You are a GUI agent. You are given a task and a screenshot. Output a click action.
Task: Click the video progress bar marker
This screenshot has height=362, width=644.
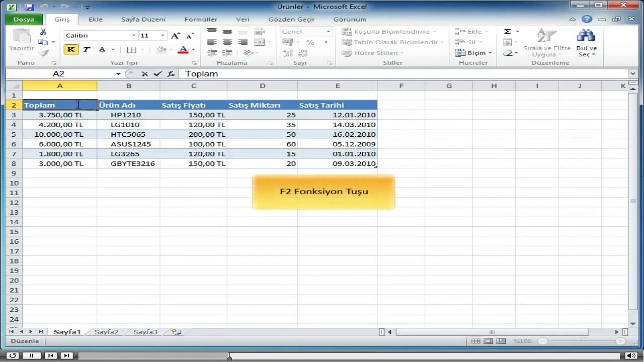(229, 356)
